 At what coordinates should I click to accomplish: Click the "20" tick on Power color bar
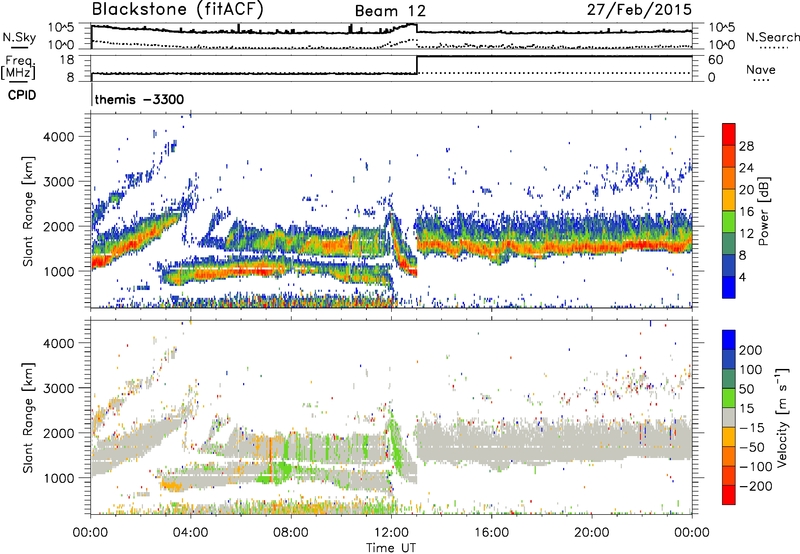[746, 190]
